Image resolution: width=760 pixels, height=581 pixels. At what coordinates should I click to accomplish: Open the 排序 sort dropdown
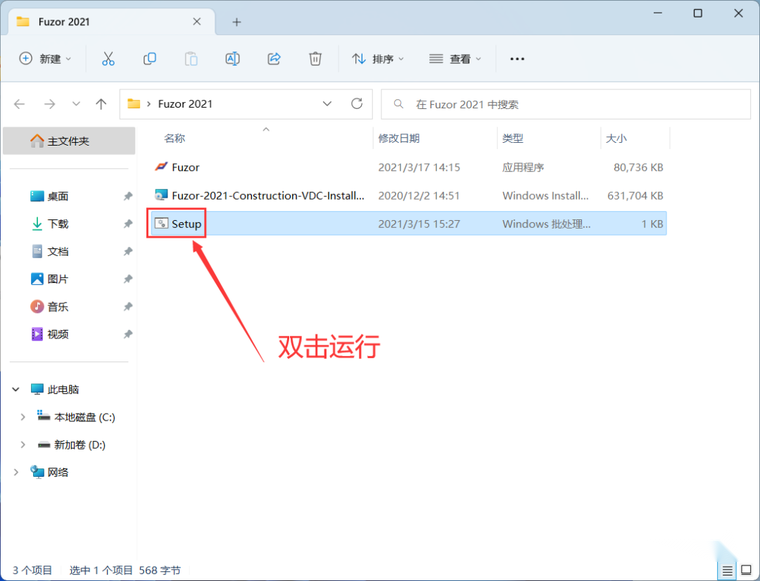pyautogui.click(x=378, y=59)
